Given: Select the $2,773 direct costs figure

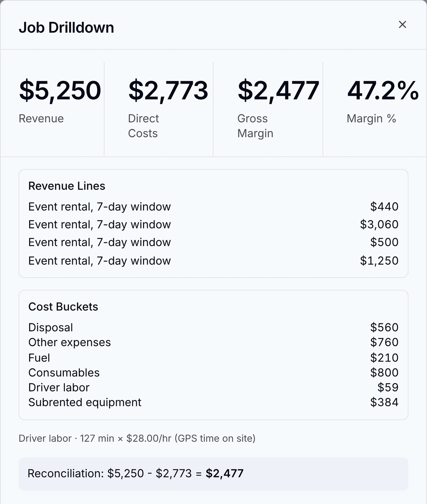Looking at the screenshot, I should pos(168,90).
